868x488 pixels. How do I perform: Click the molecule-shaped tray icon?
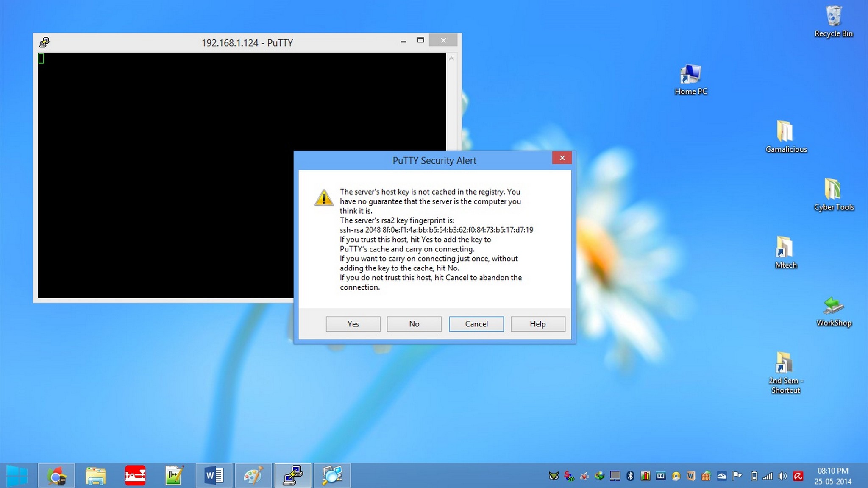(x=584, y=476)
